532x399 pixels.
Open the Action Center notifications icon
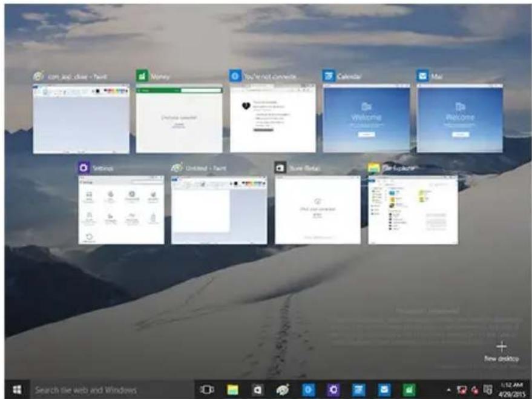click(x=488, y=390)
